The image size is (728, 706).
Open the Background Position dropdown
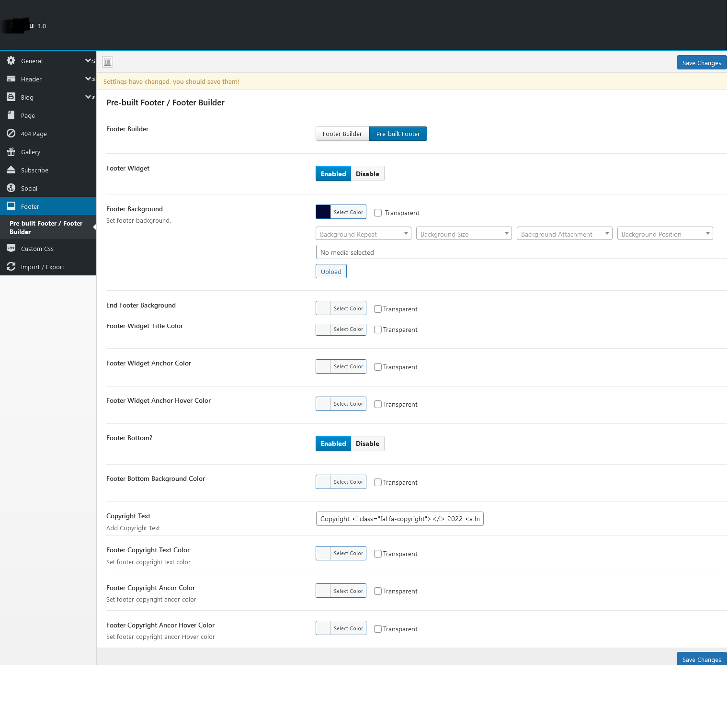pos(665,234)
